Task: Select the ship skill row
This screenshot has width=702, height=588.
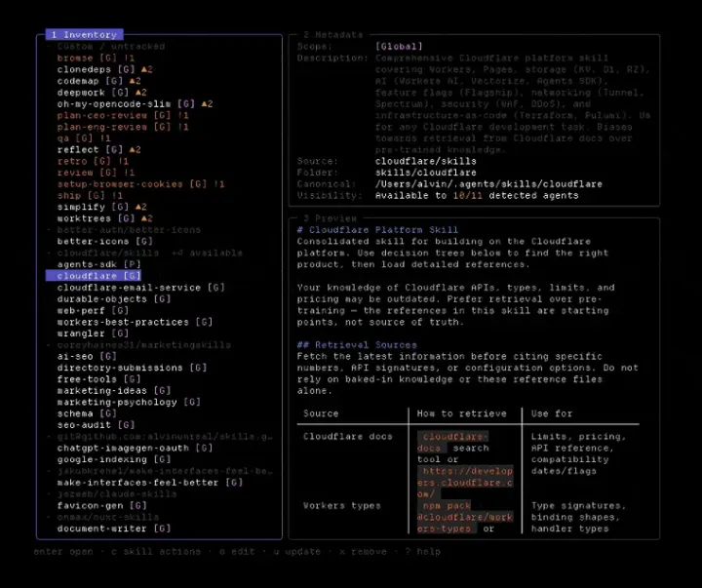Action: click(90, 196)
